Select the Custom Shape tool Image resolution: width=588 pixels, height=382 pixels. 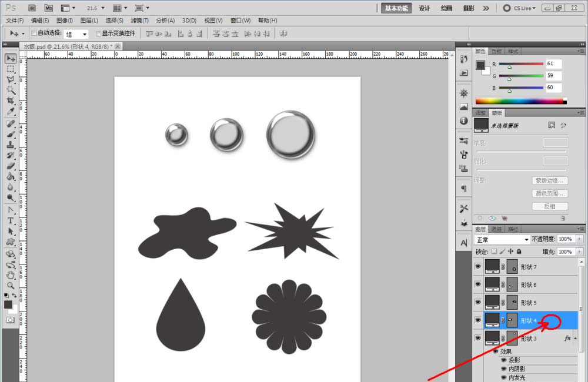click(x=11, y=242)
